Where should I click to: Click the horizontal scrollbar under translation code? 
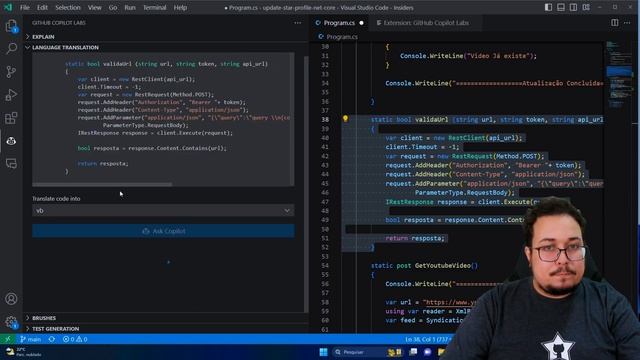(x=102, y=184)
